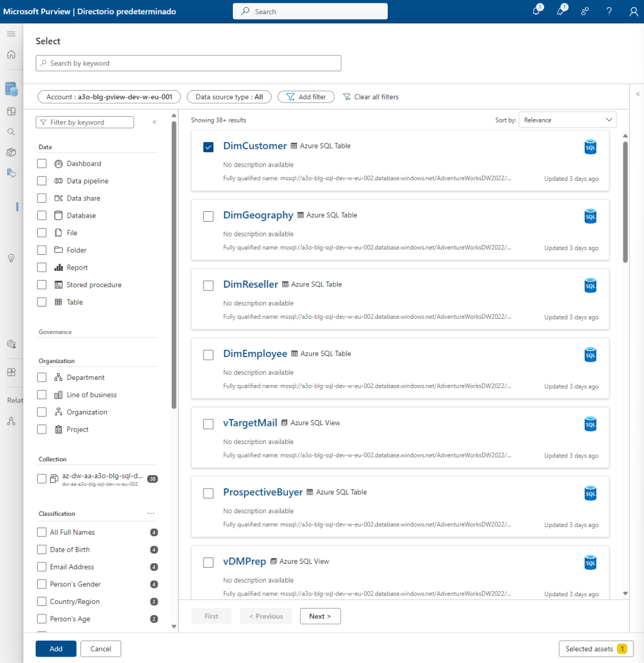This screenshot has height=663, width=644.
Task: Open the Account filter pill
Action: coord(109,97)
